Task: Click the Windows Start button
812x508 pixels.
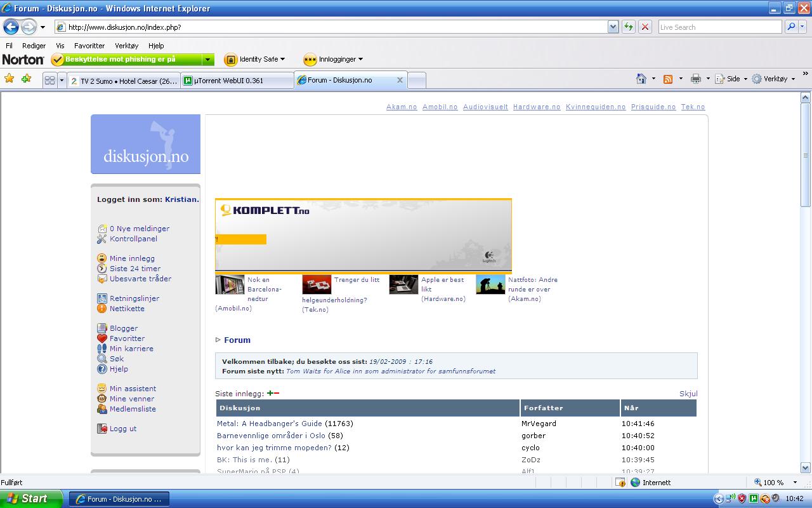Action: pyautogui.click(x=31, y=498)
